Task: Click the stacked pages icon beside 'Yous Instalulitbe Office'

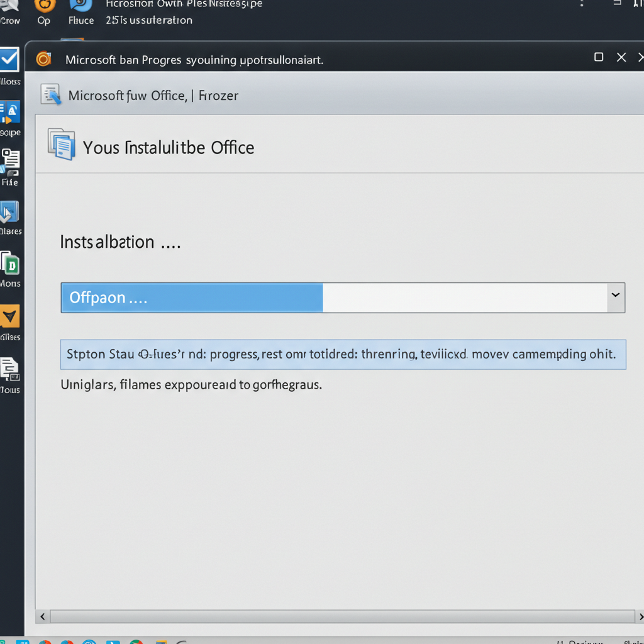Action: [x=62, y=144]
